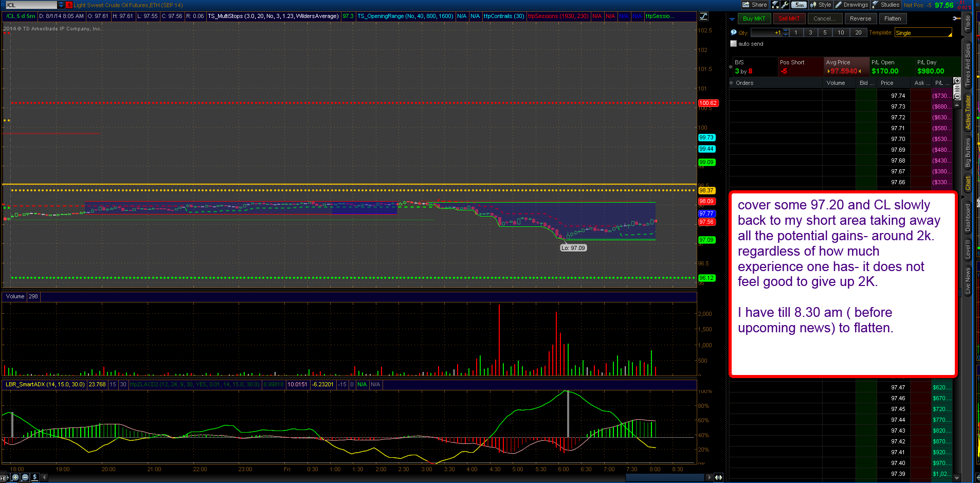This screenshot has height=483, width=980.
Task: Open the wrench chart settings icon
Action: point(785,5)
